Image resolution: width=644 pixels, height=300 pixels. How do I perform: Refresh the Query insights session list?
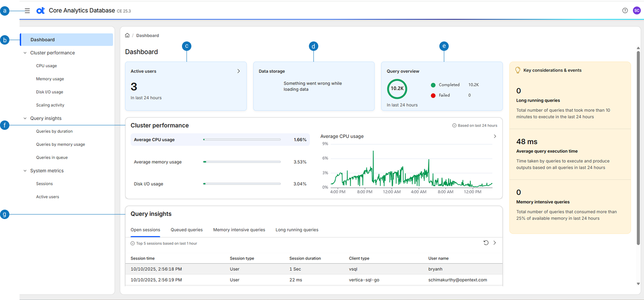486,243
